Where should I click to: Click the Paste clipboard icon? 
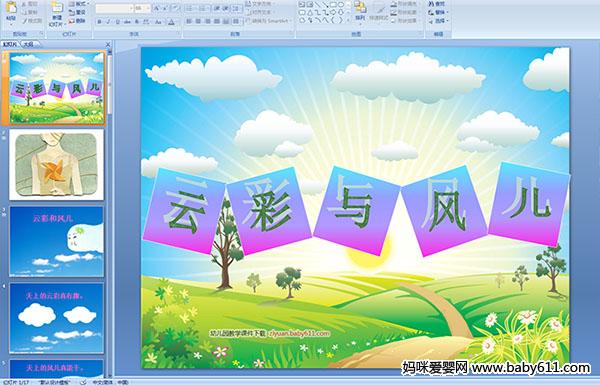click(x=11, y=10)
